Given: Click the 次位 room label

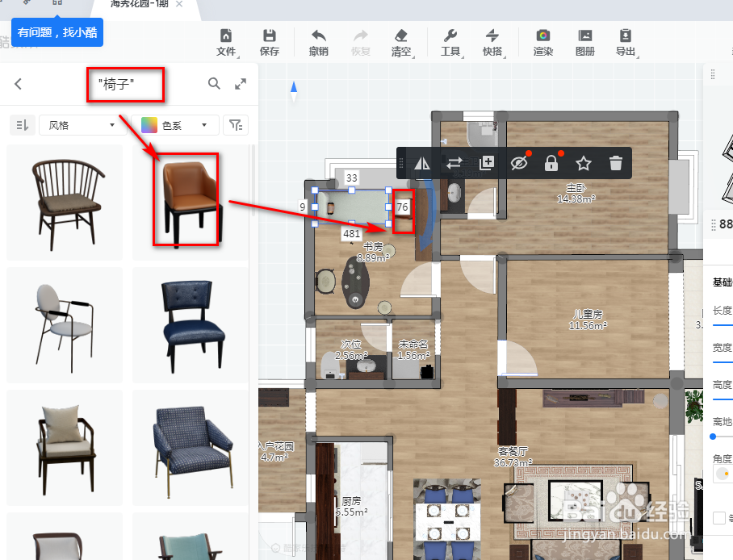Looking at the screenshot, I should tap(351, 344).
